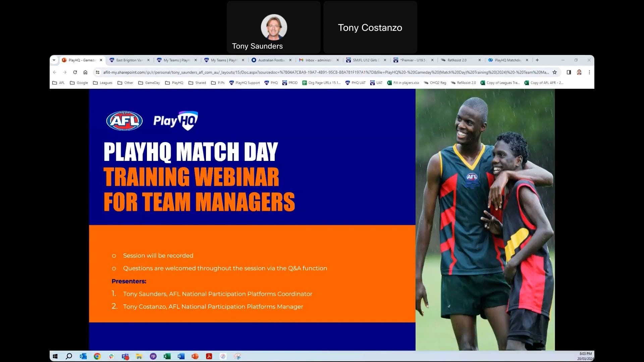The width and height of the screenshot is (644, 362).
Task: Click the new tab plus button
Action: pos(537,60)
